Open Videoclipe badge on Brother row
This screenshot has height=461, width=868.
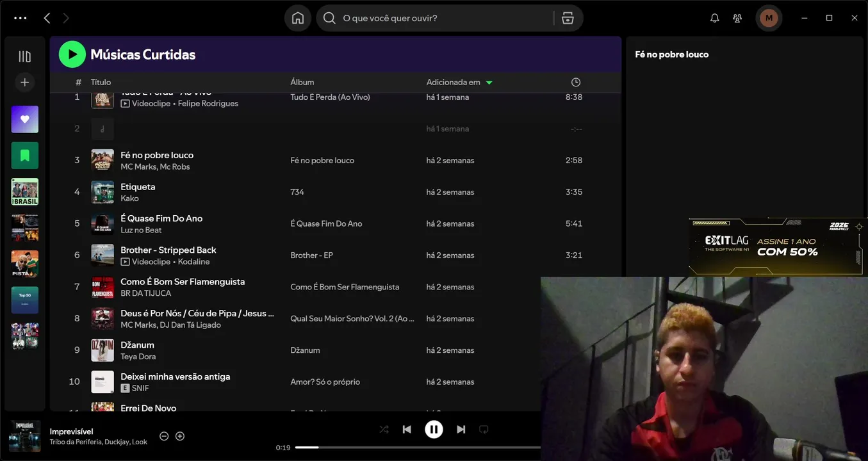coord(145,262)
